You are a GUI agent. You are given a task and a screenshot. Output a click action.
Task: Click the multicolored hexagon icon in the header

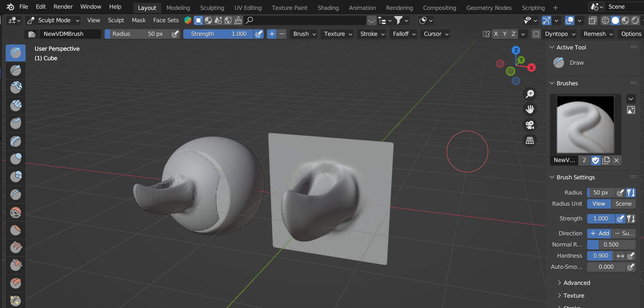(188, 20)
